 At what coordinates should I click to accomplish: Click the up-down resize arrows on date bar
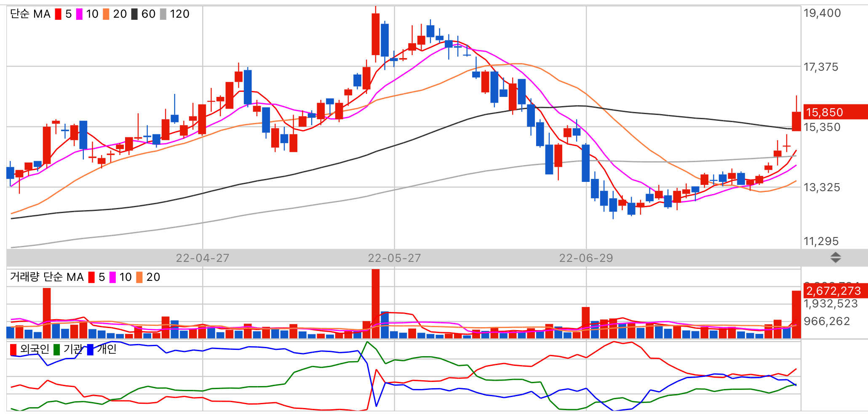(x=836, y=258)
